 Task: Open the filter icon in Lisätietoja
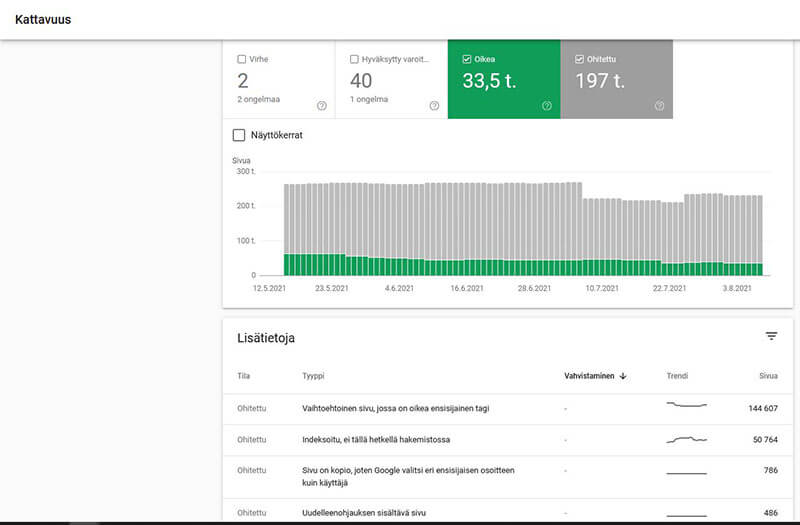click(x=771, y=337)
